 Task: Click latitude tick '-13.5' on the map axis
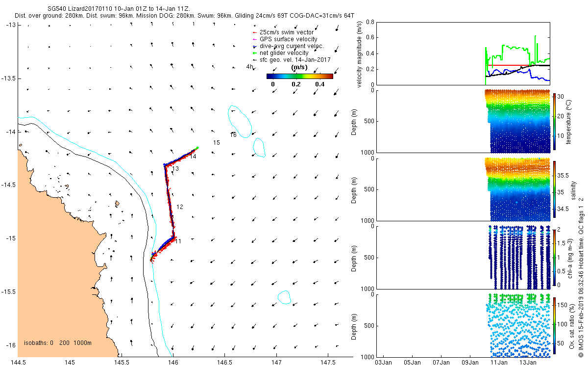(9, 79)
